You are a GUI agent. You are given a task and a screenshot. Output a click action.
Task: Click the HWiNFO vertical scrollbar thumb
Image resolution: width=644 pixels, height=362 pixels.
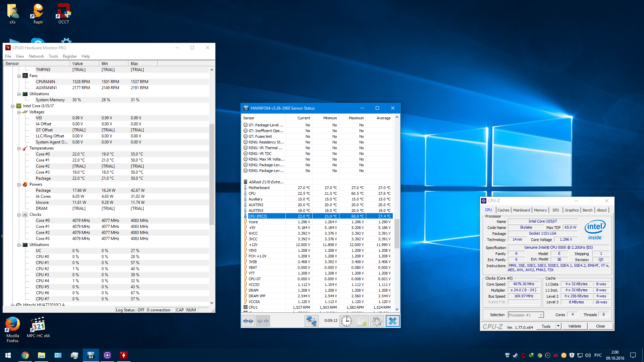click(397, 234)
